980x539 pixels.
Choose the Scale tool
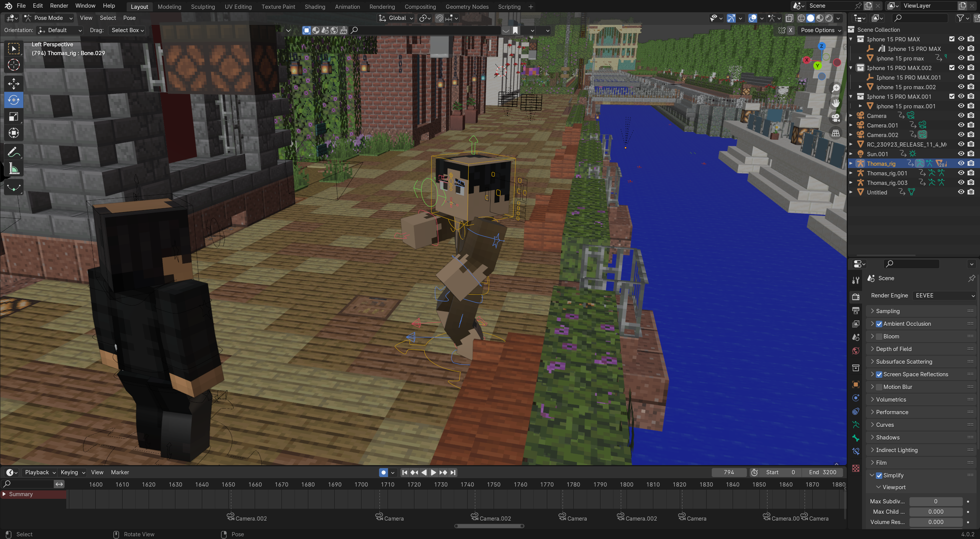click(14, 117)
